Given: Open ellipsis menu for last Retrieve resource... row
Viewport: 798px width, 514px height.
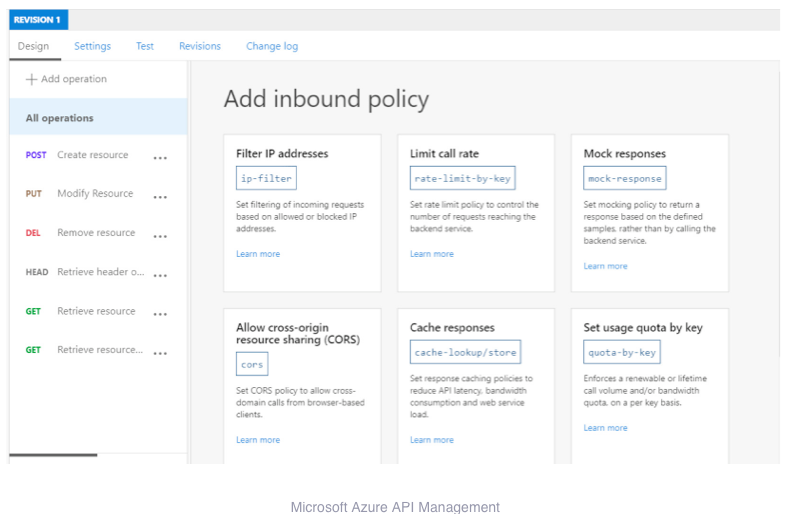Looking at the screenshot, I should (160, 353).
